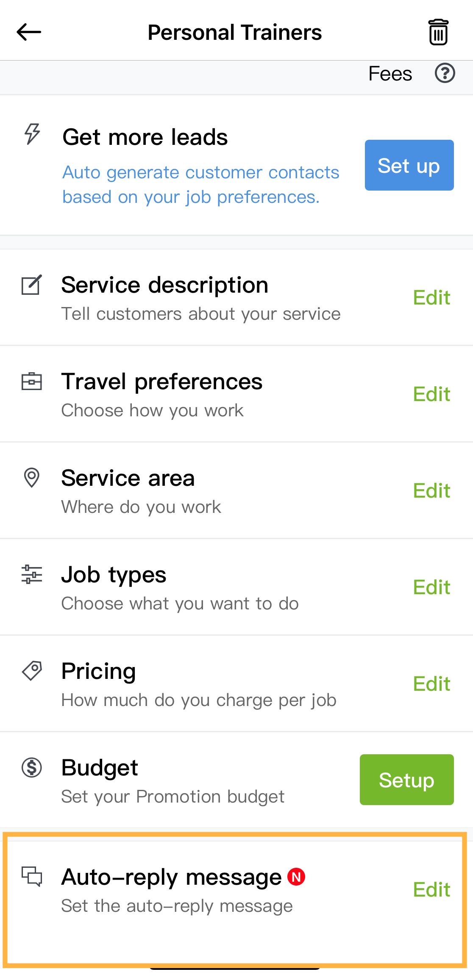
Task: Edit the Service area
Action: tap(431, 491)
